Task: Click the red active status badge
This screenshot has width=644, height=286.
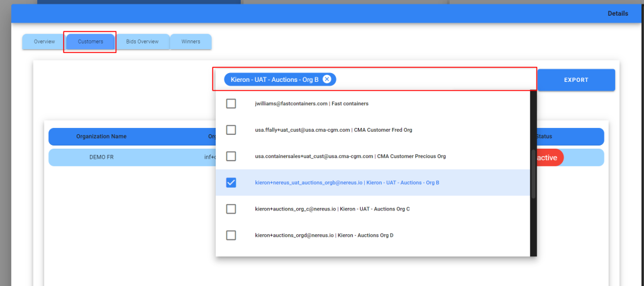Action: pyautogui.click(x=547, y=157)
